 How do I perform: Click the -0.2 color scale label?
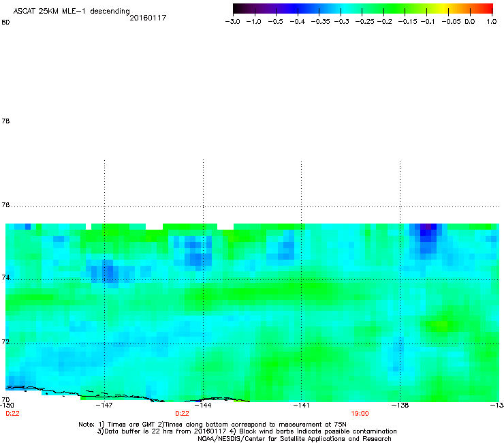[x=384, y=22]
